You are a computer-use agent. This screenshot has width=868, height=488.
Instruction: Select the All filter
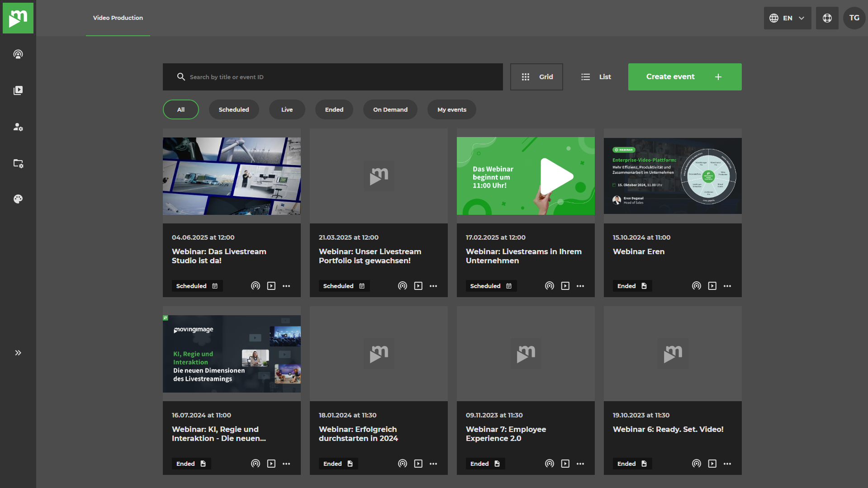click(x=180, y=109)
